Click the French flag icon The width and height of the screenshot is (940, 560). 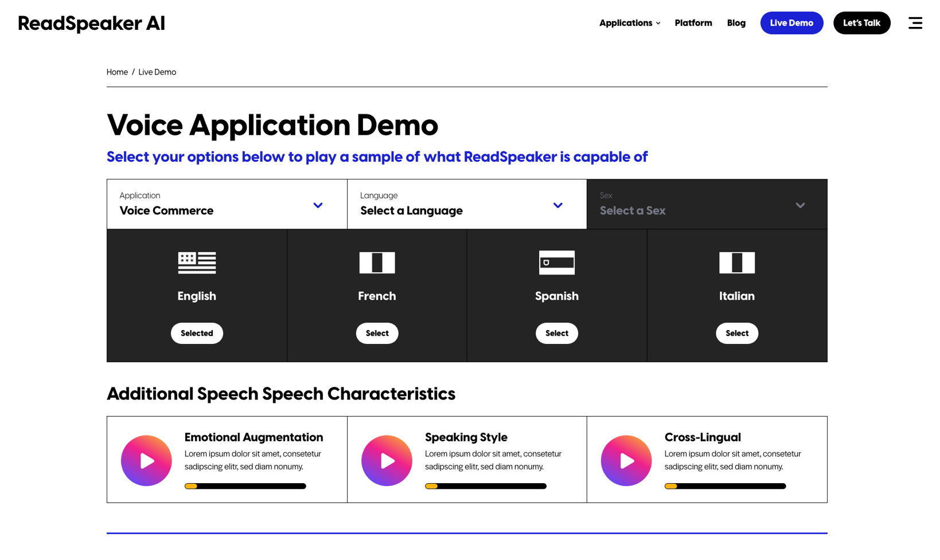[x=377, y=263]
